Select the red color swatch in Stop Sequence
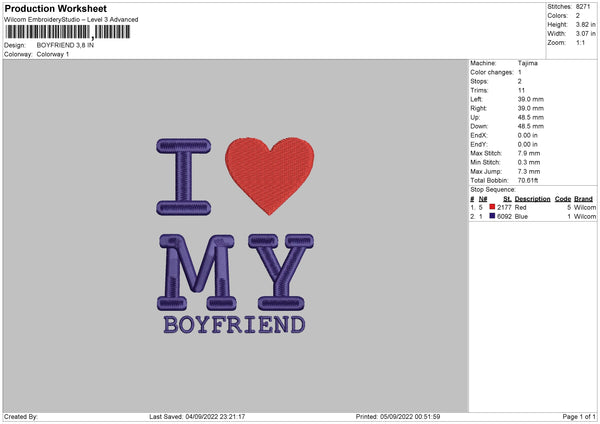This screenshot has height=424, width=600. coord(493,207)
